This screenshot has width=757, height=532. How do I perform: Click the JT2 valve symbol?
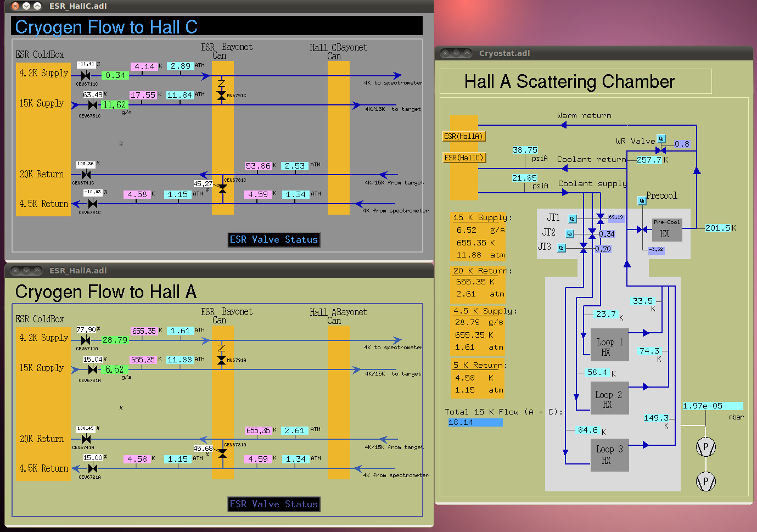(592, 234)
